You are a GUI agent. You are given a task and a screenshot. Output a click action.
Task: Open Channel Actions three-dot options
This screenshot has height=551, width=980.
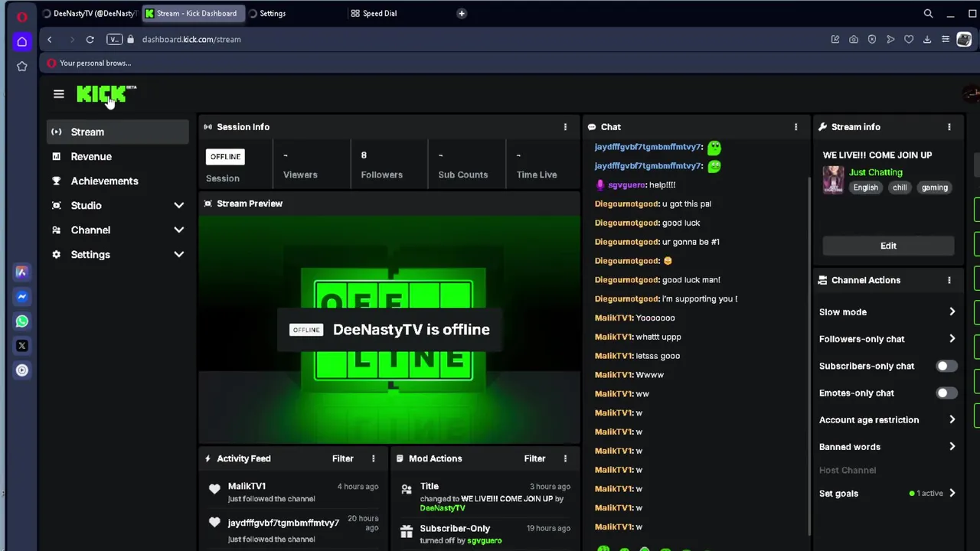pos(949,280)
